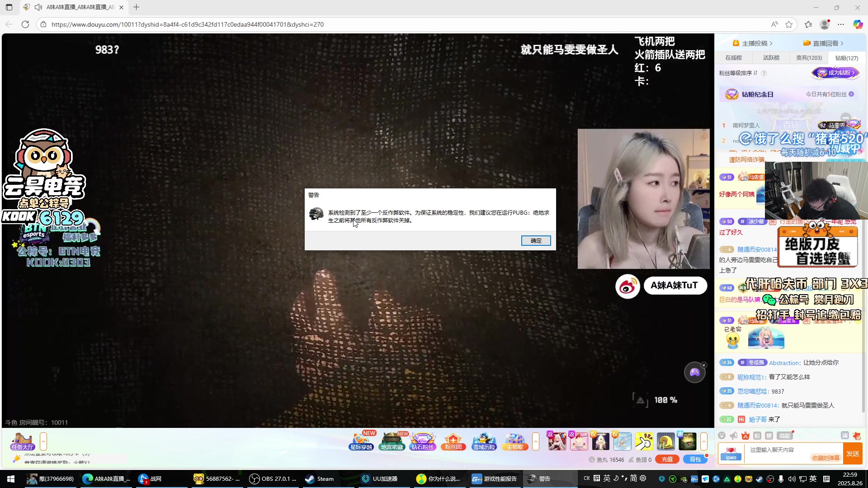Click the 充值 recharge button

[x=667, y=460]
